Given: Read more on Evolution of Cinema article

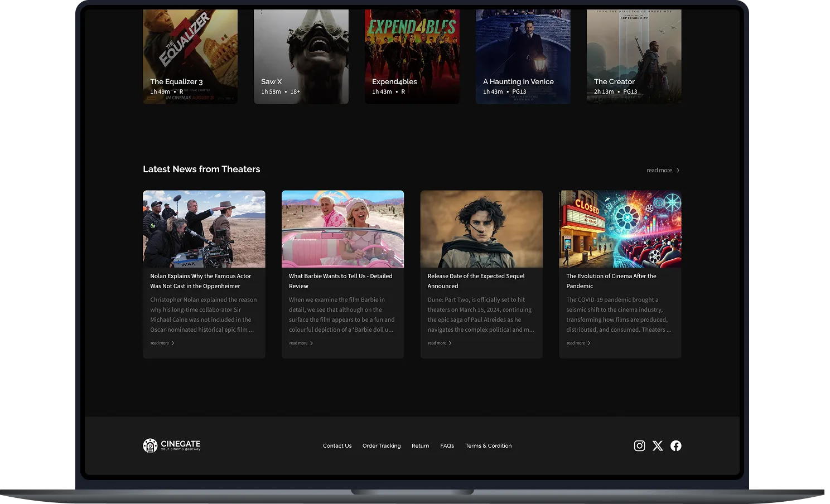Looking at the screenshot, I should (578, 343).
